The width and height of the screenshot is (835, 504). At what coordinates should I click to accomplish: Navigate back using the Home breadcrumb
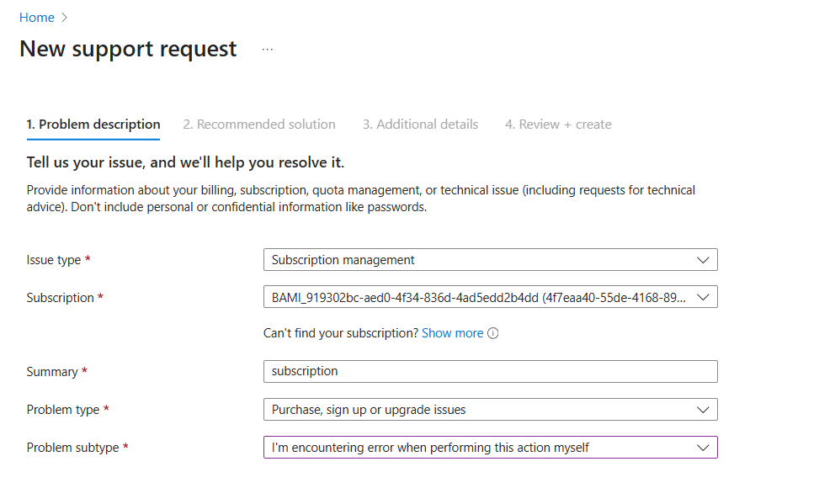[36, 17]
